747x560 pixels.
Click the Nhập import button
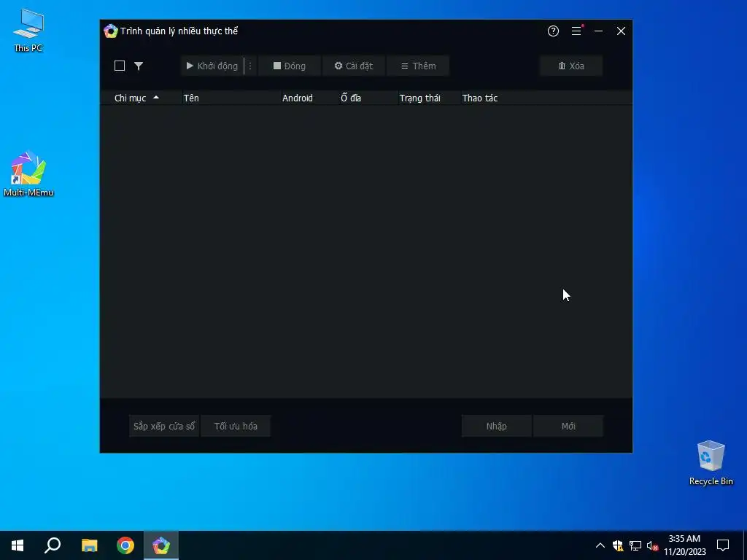coord(496,426)
